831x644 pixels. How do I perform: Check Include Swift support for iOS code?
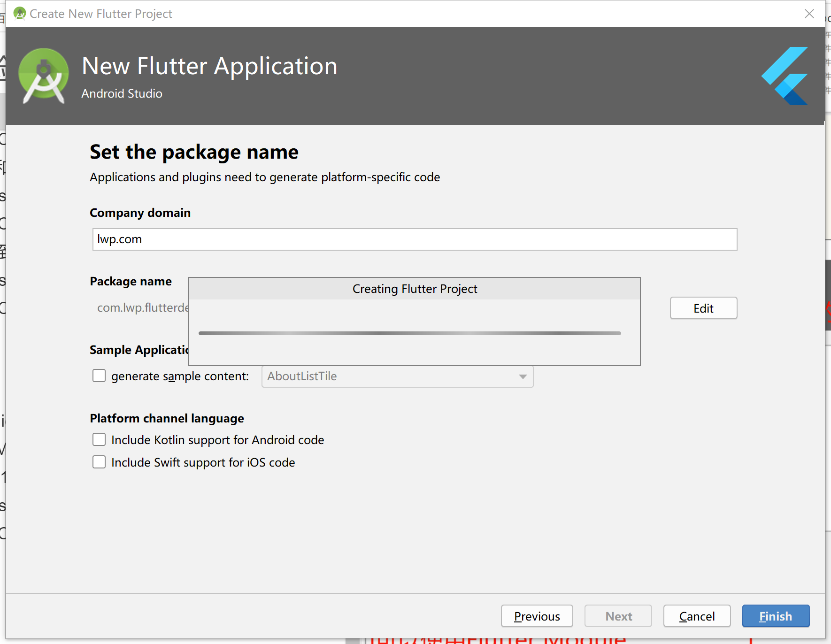99,462
